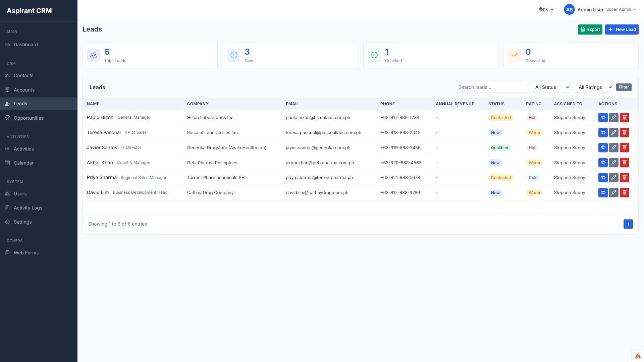View Priya Sharma lead with eye icon

pos(603,178)
